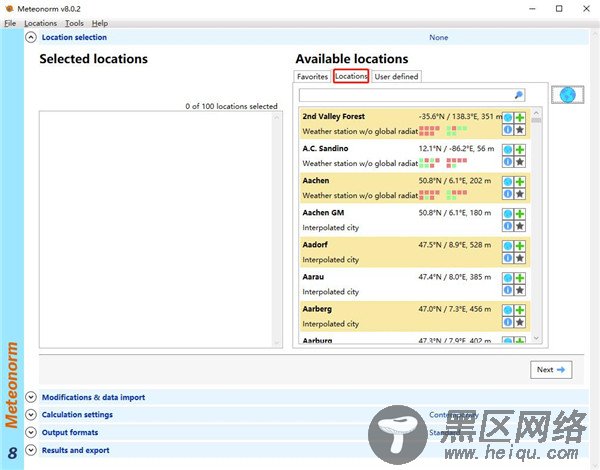Expand the Calculation settings section
This screenshot has height=470, width=600.
[31, 415]
